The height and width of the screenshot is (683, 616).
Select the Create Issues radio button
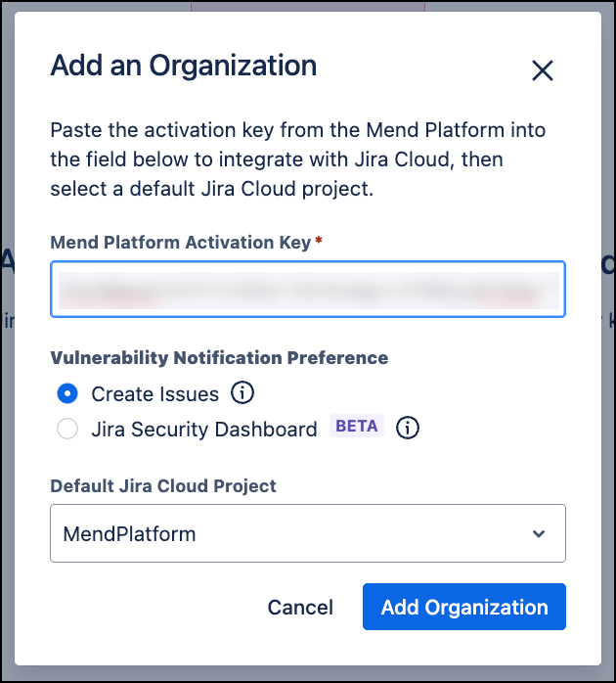pyautogui.click(x=67, y=394)
